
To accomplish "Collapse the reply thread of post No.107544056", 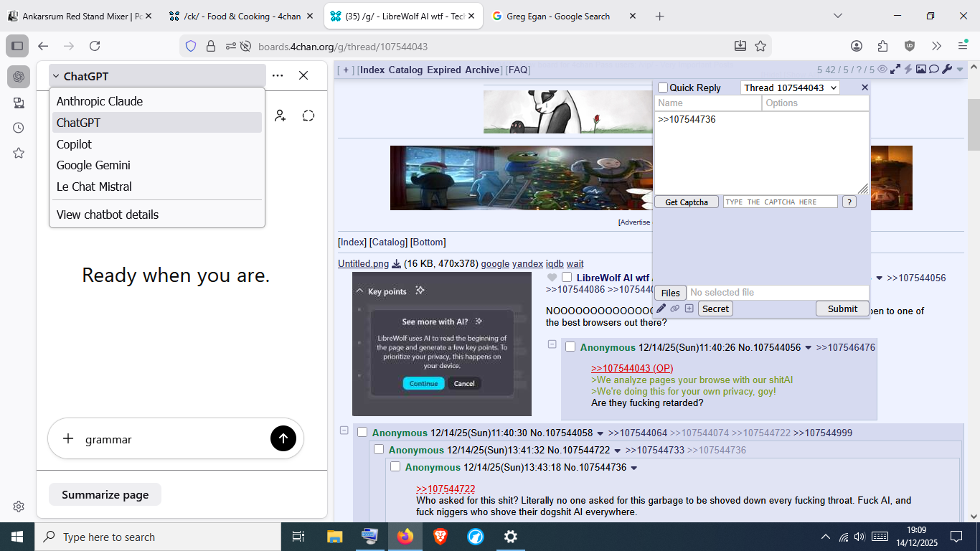I will (x=552, y=344).
